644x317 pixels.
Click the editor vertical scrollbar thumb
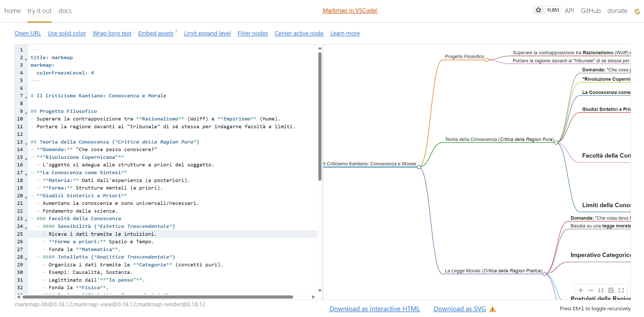[x=320, y=116]
